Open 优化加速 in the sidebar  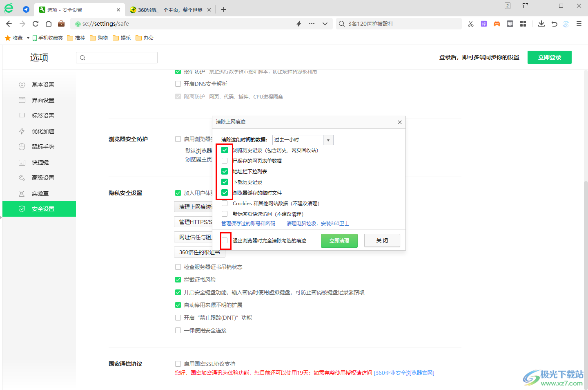[x=39, y=131]
